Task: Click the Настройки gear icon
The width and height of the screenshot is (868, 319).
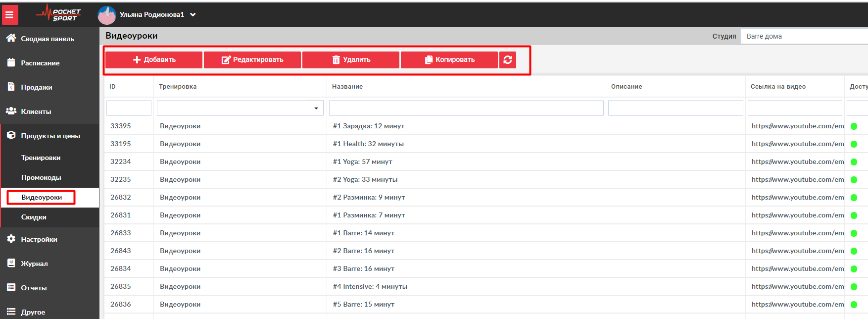Action: tap(11, 239)
